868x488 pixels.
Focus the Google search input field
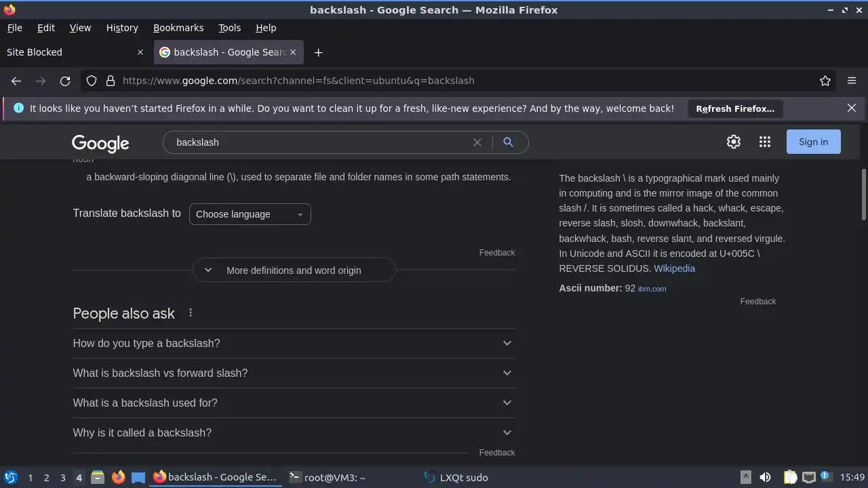(x=319, y=142)
